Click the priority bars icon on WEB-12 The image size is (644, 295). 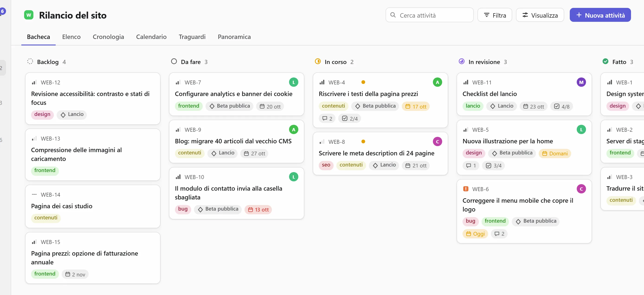point(34,82)
